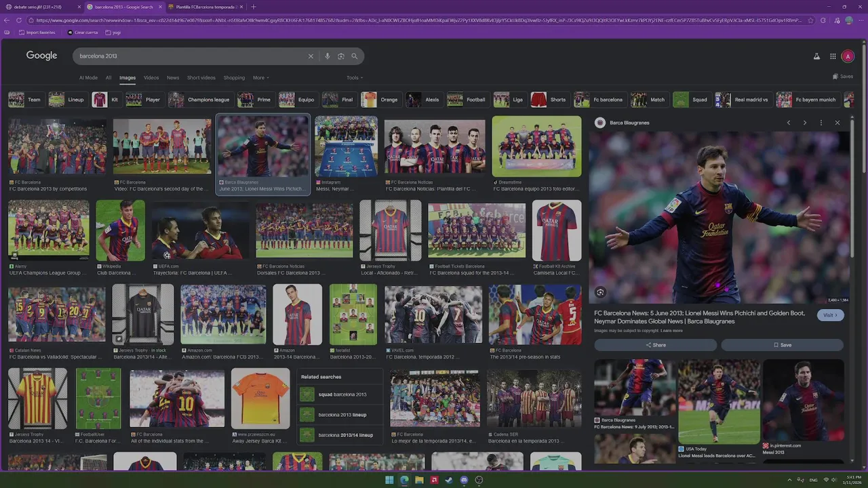Go to the next image in preview panel
The height and width of the screenshot is (488, 868).
(x=805, y=123)
